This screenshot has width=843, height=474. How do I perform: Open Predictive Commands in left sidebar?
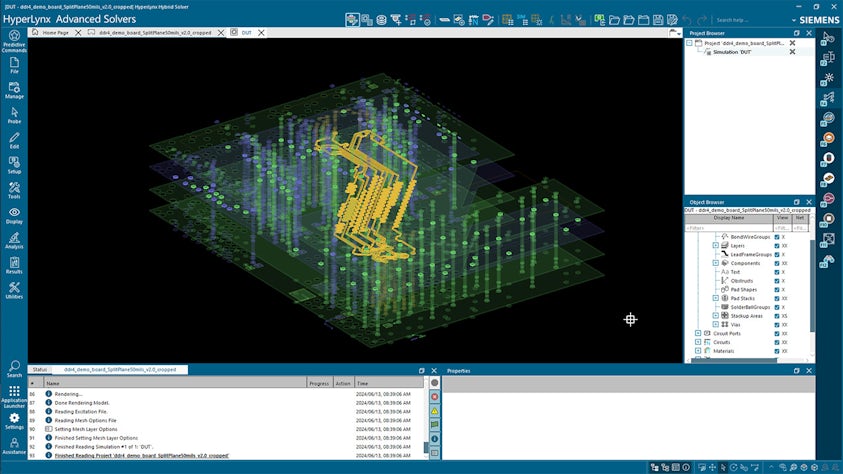pos(14,41)
